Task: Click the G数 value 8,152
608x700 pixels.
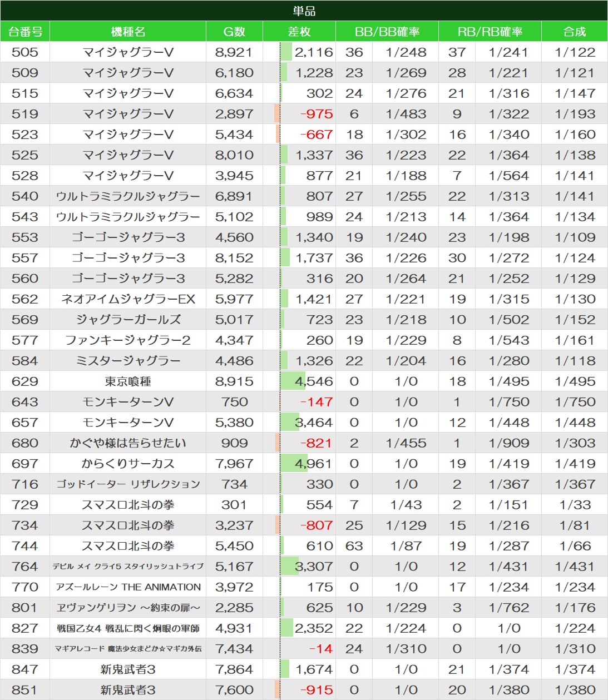Action: 234,258
